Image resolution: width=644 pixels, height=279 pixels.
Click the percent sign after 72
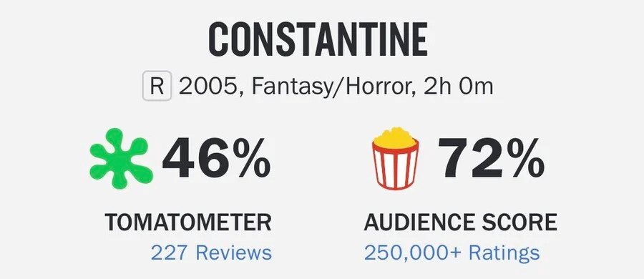click(x=522, y=158)
